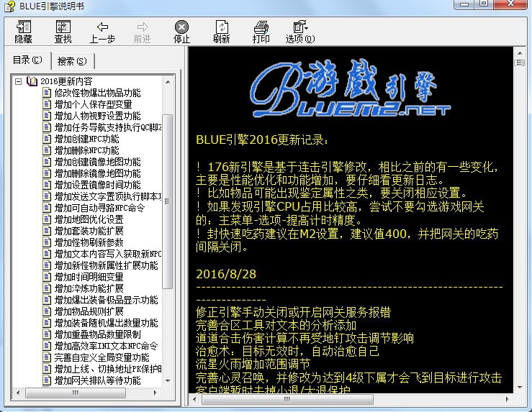Open topic 增加可自动寻路NPC命令

pyautogui.click(x=99, y=208)
